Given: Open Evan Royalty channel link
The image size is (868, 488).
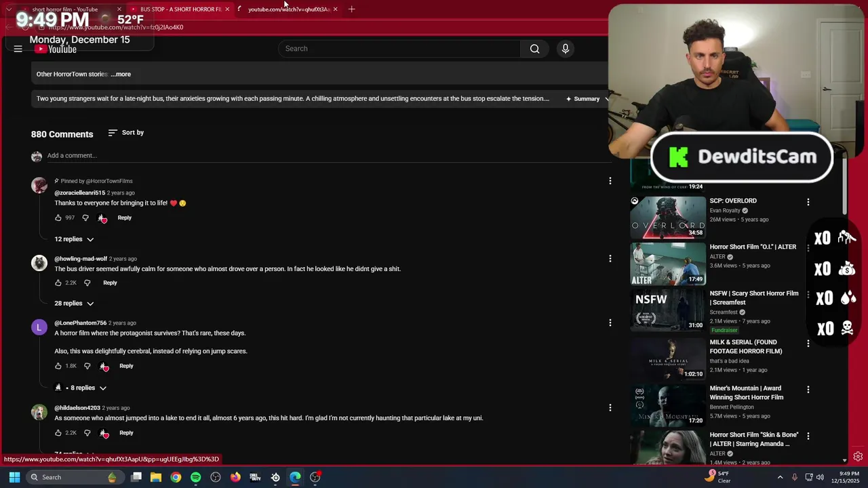Looking at the screenshot, I should 725,211.
